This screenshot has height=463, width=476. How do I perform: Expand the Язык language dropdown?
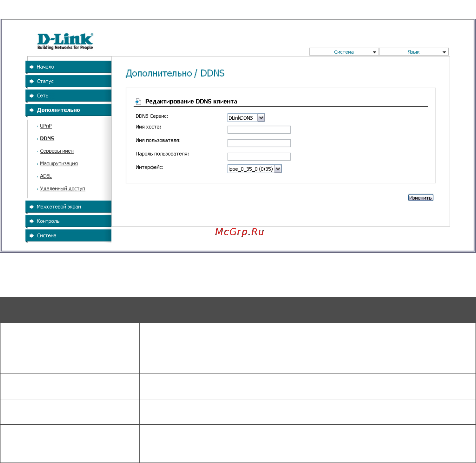pos(414,52)
